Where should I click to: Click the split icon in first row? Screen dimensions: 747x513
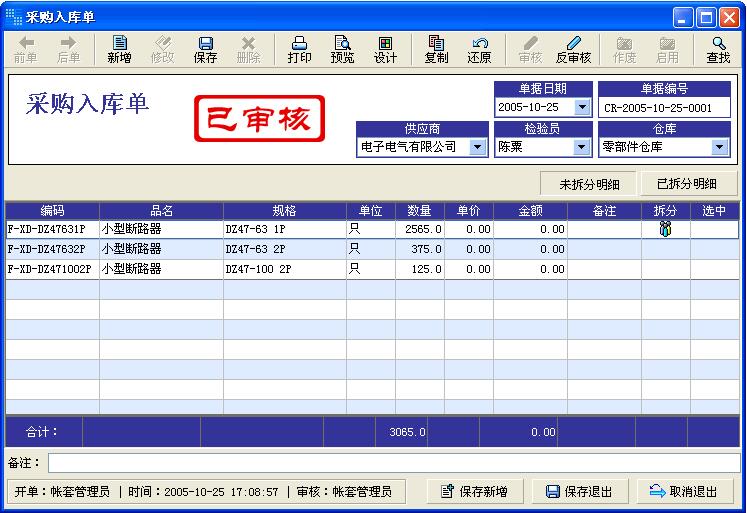point(665,229)
